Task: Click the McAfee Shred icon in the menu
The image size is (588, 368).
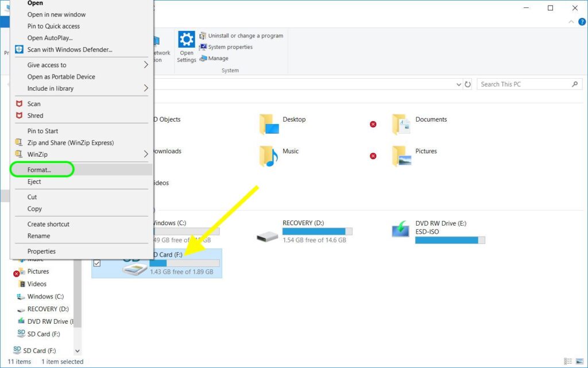Action: point(19,115)
